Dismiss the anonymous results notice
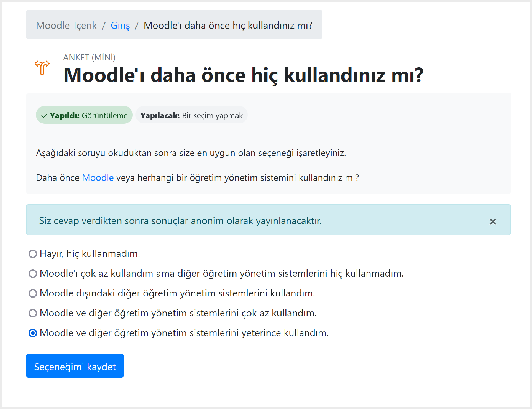 [x=492, y=222]
